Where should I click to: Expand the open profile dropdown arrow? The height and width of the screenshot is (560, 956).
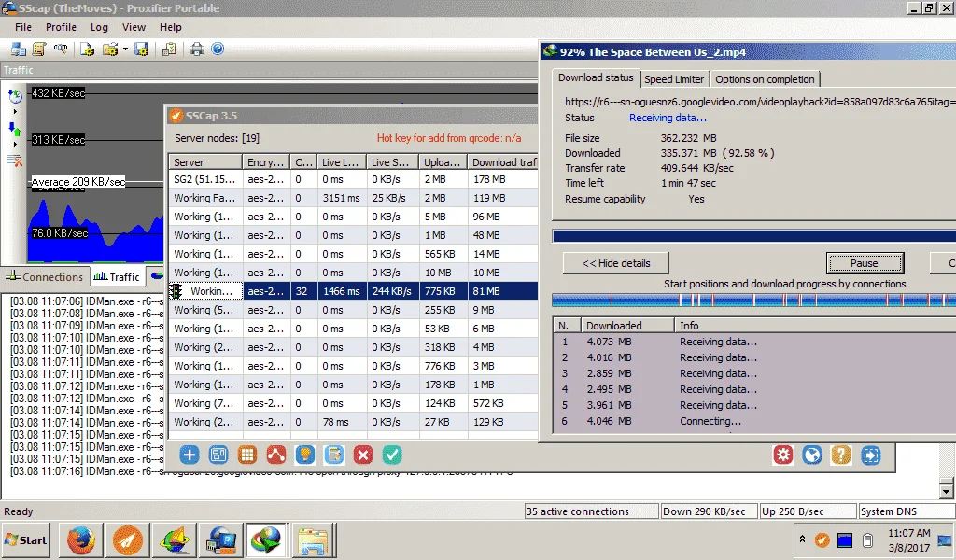[x=125, y=49]
